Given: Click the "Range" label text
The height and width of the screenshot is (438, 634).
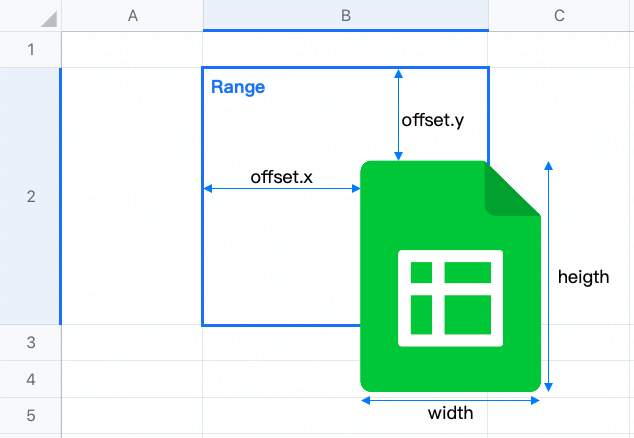Looking at the screenshot, I should pyautogui.click(x=238, y=87).
